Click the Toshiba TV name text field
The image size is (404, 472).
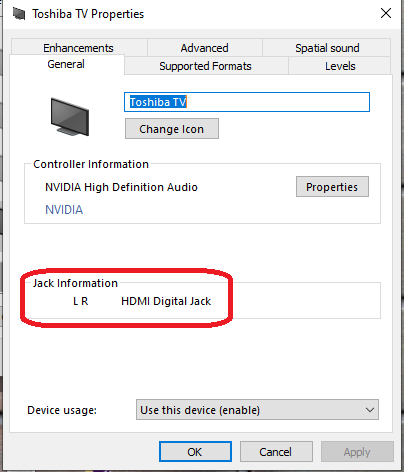coord(247,102)
